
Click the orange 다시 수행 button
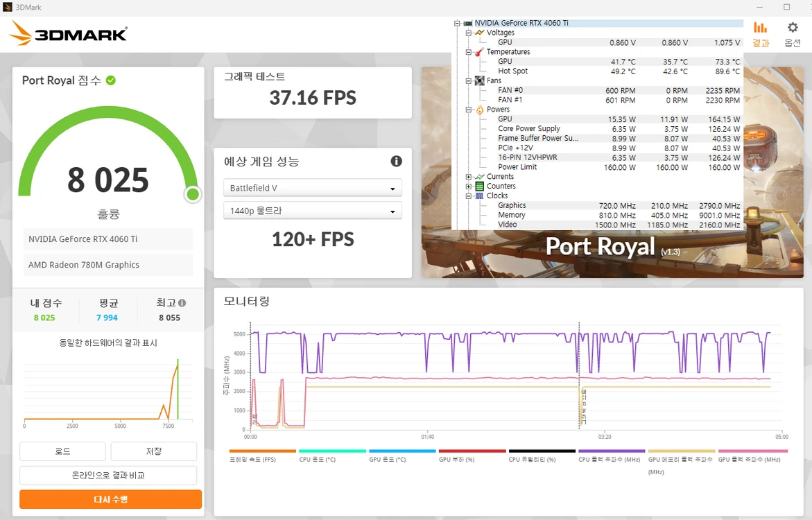[x=111, y=499]
